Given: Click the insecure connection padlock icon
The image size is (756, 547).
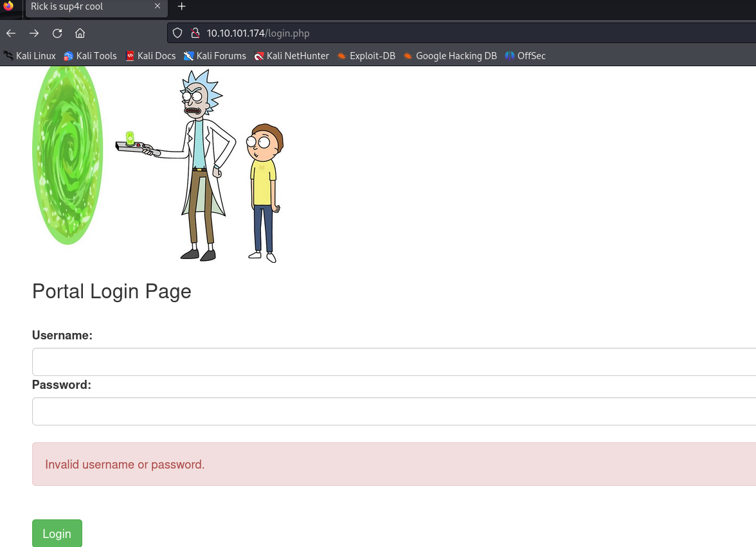Looking at the screenshot, I should tap(195, 33).
